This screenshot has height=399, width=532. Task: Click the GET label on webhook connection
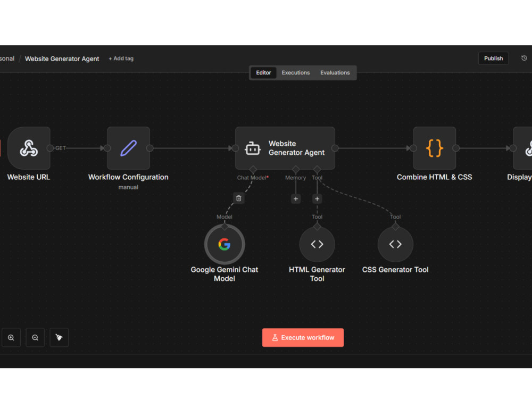[x=61, y=148]
